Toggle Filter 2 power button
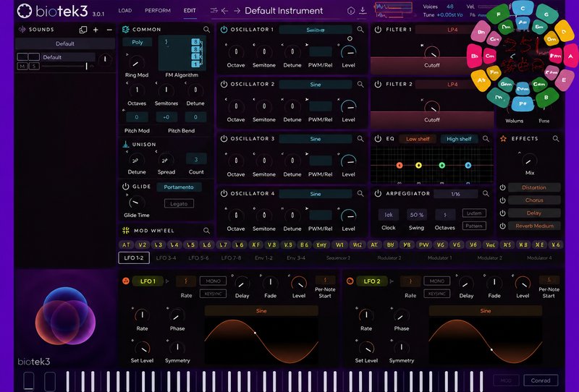Image resolution: width=579 pixels, height=392 pixels. pos(378,84)
